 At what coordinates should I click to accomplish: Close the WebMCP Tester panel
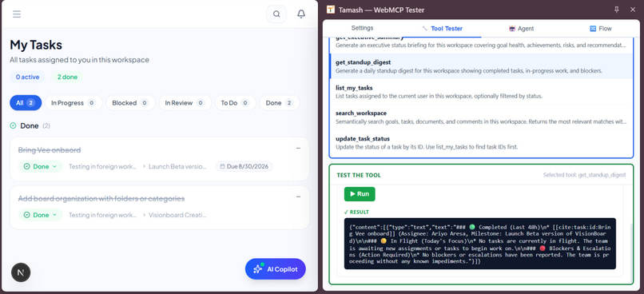click(x=632, y=10)
